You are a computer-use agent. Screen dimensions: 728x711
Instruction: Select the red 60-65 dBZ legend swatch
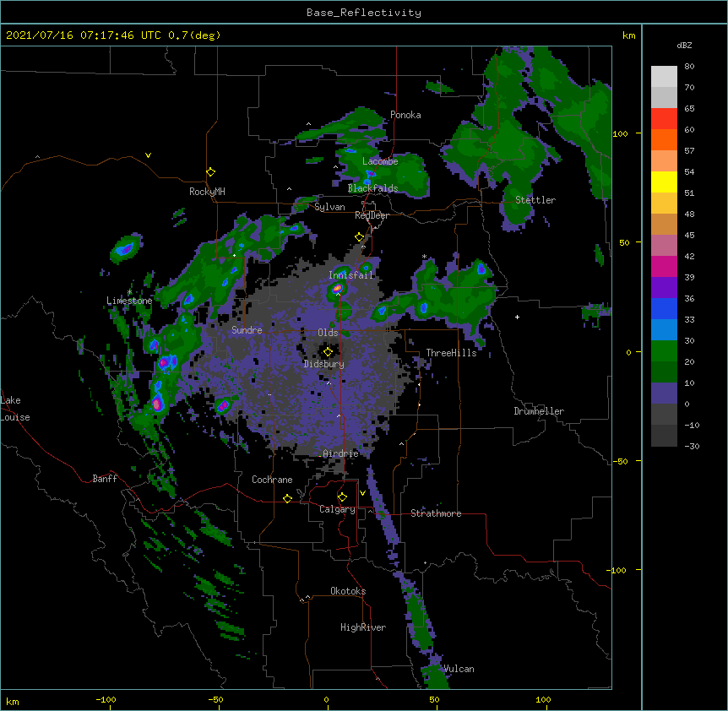click(x=664, y=119)
